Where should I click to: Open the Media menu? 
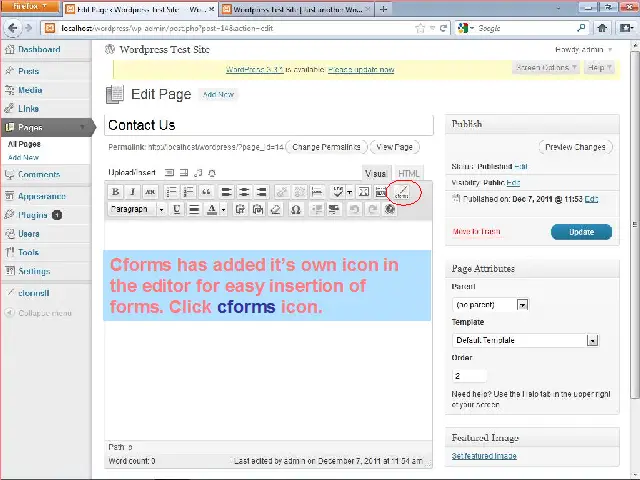(x=30, y=90)
